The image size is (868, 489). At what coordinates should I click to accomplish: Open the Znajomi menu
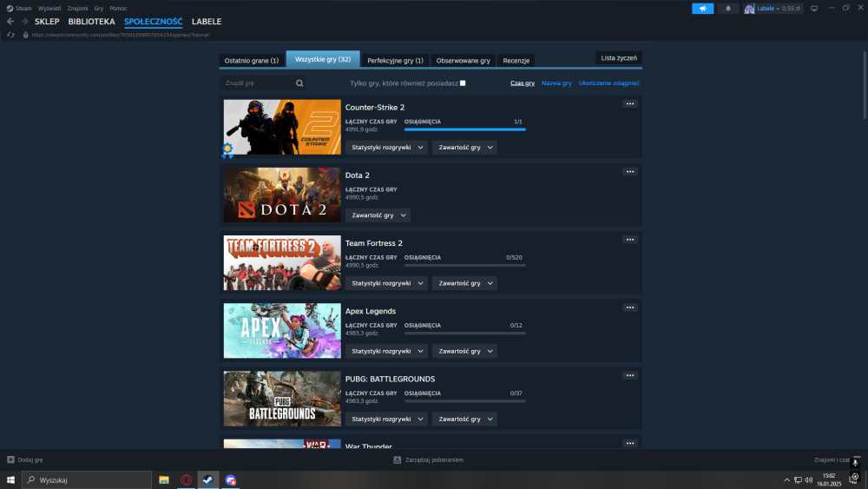77,9
